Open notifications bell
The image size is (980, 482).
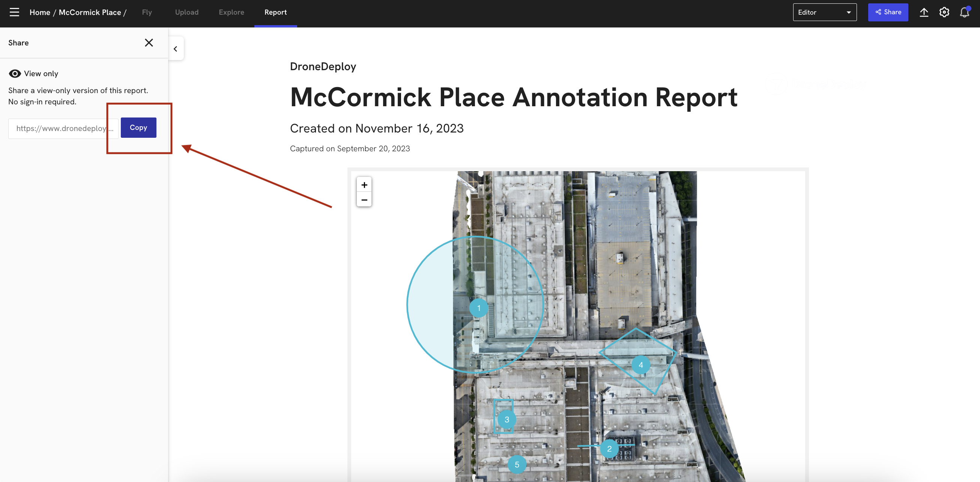click(x=964, y=12)
